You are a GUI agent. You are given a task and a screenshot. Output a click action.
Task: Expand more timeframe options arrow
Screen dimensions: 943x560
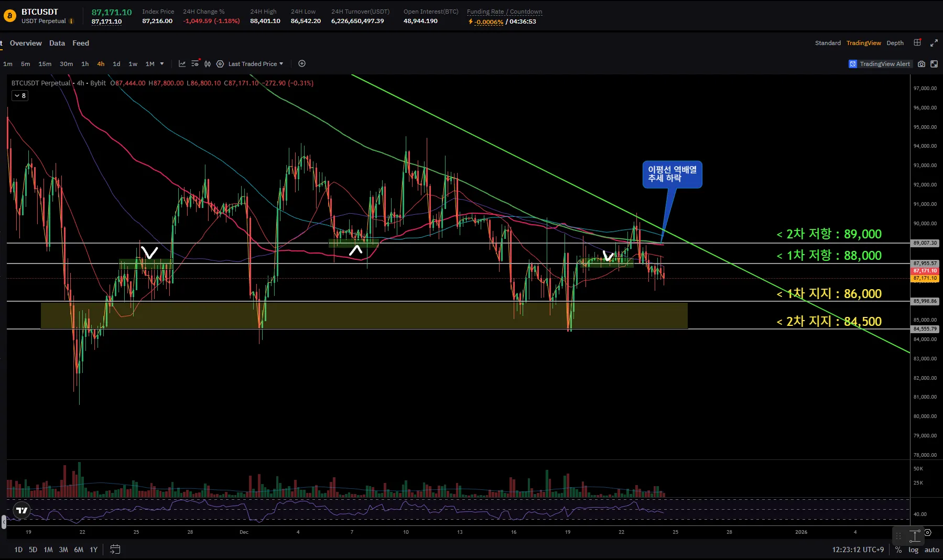[162, 64]
